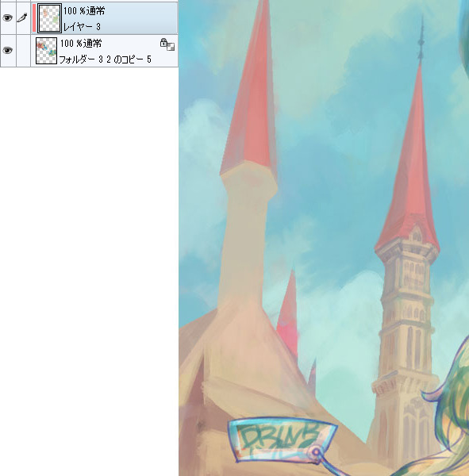Click the transparent pixel lock icon

tap(167, 44)
